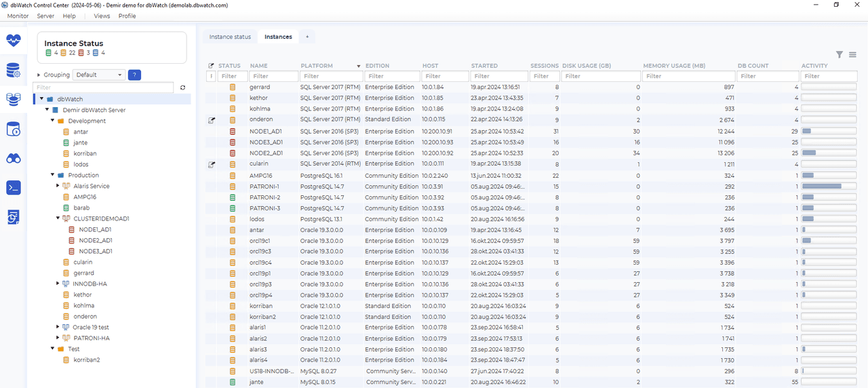Image resolution: width=868 pixels, height=388 pixels.
Task: Open the database play jobs sidebar icon
Action: pyautogui.click(x=14, y=129)
